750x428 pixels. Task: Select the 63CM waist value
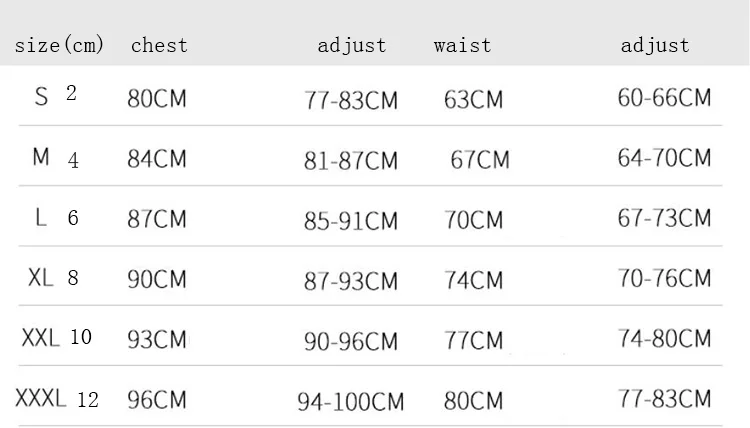[474, 100]
